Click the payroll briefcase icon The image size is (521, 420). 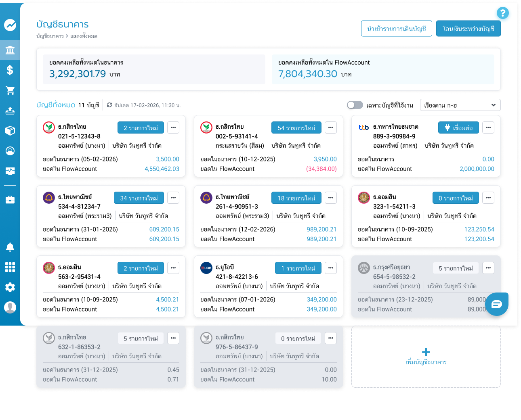click(10, 199)
